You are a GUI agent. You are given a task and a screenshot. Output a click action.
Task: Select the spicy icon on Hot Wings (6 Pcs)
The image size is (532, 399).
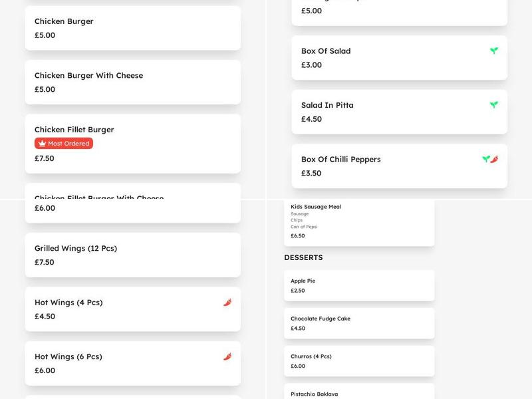(227, 356)
